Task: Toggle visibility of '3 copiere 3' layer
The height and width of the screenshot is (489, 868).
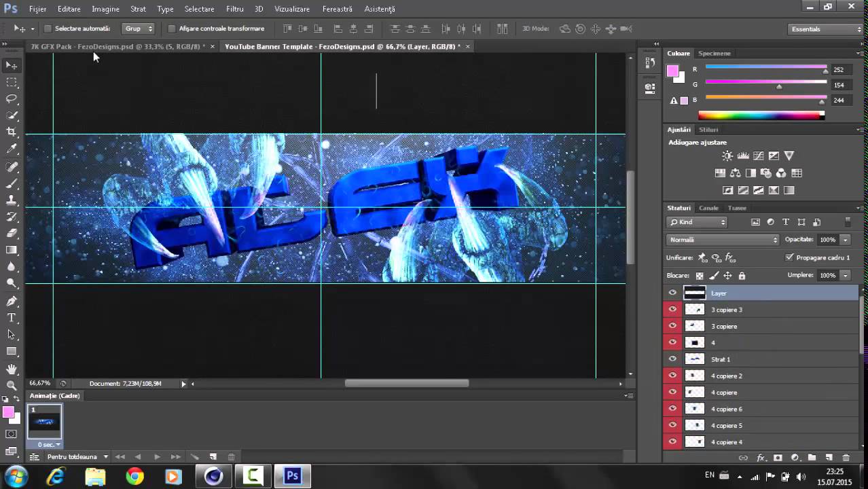Action: [672, 310]
